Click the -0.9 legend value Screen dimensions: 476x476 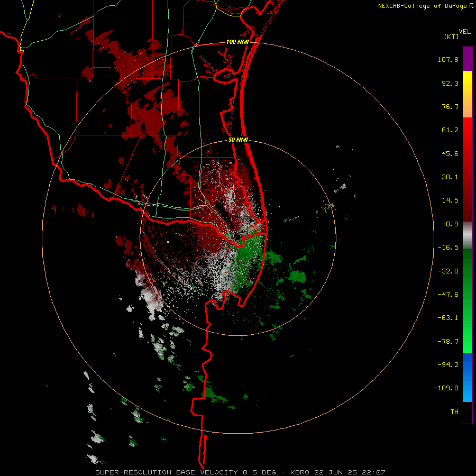click(450, 224)
